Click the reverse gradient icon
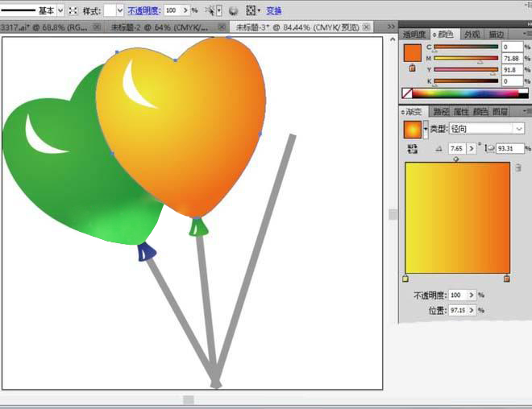This screenshot has width=532, height=409. pyautogui.click(x=413, y=149)
